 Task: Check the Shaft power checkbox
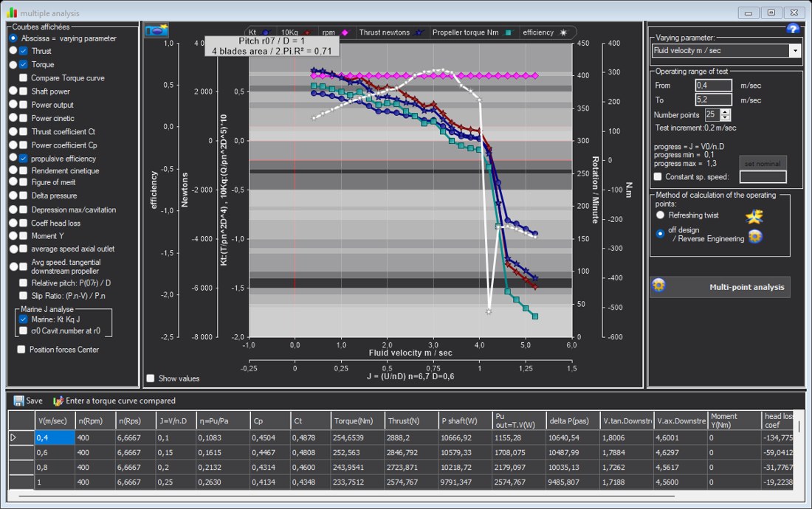click(24, 91)
